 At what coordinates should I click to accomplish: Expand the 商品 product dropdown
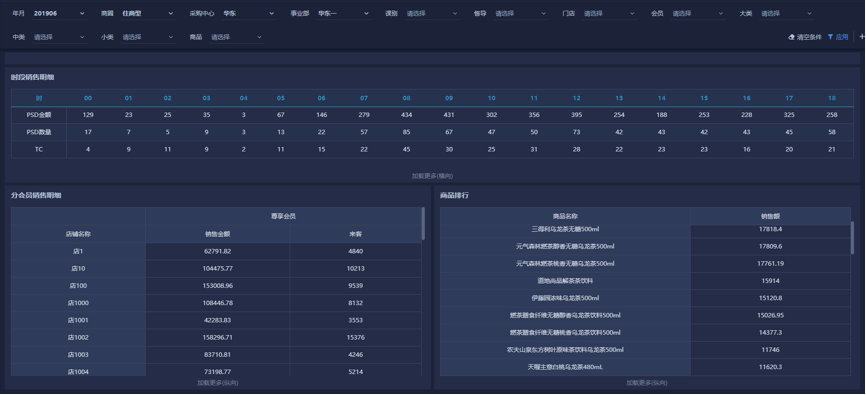click(x=236, y=37)
